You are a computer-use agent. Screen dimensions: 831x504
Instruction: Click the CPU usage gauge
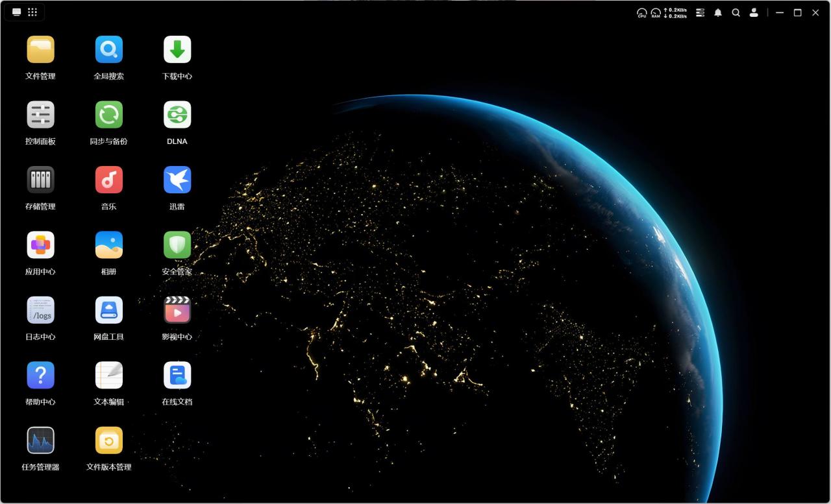(641, 13)
